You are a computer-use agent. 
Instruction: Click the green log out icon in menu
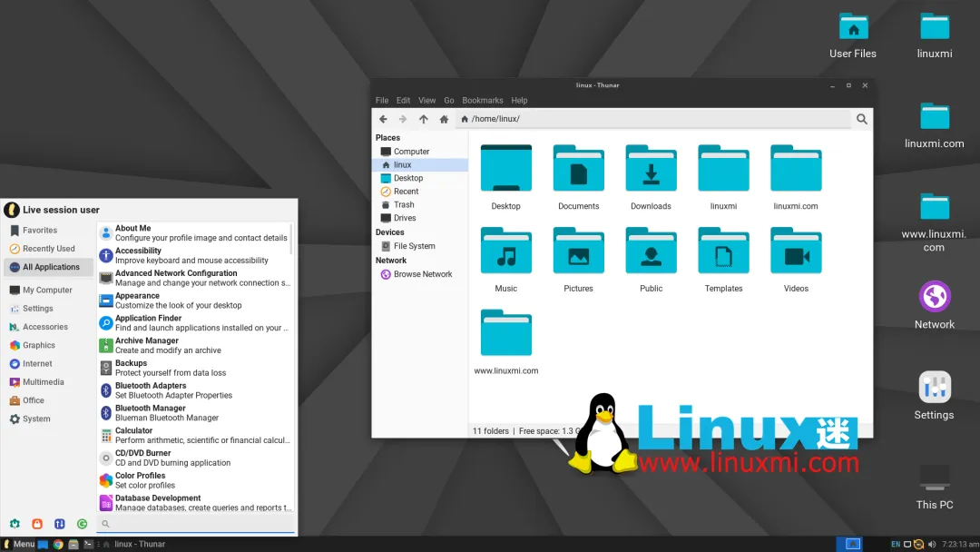(x=82, y=524)
